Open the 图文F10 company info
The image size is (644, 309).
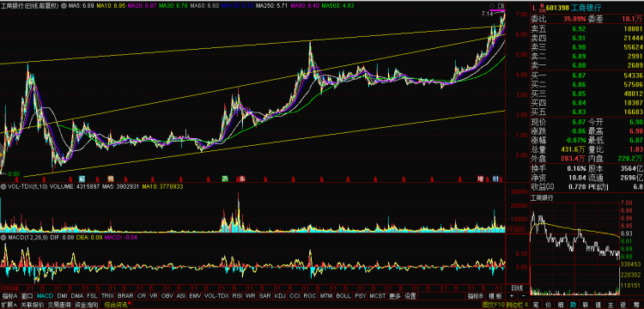(x=493, y=305)
